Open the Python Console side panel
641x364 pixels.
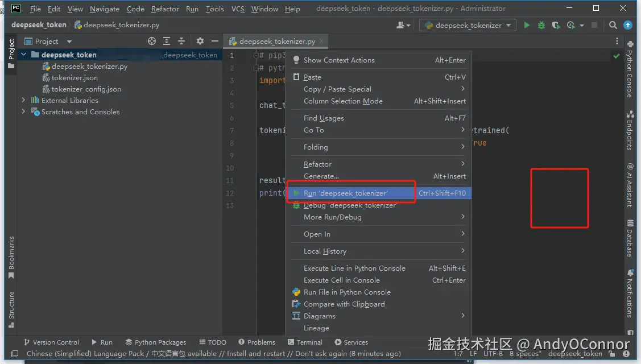pos(630,69)
